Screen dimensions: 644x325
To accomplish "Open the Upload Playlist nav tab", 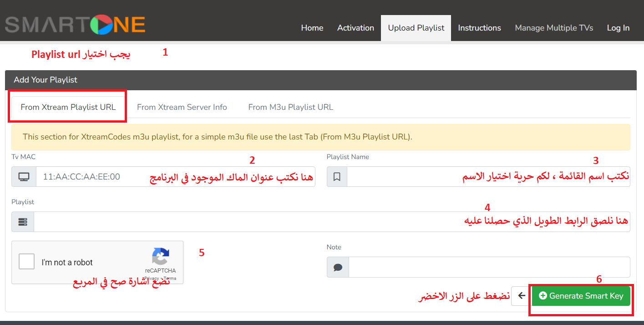I will pos(416,28).
